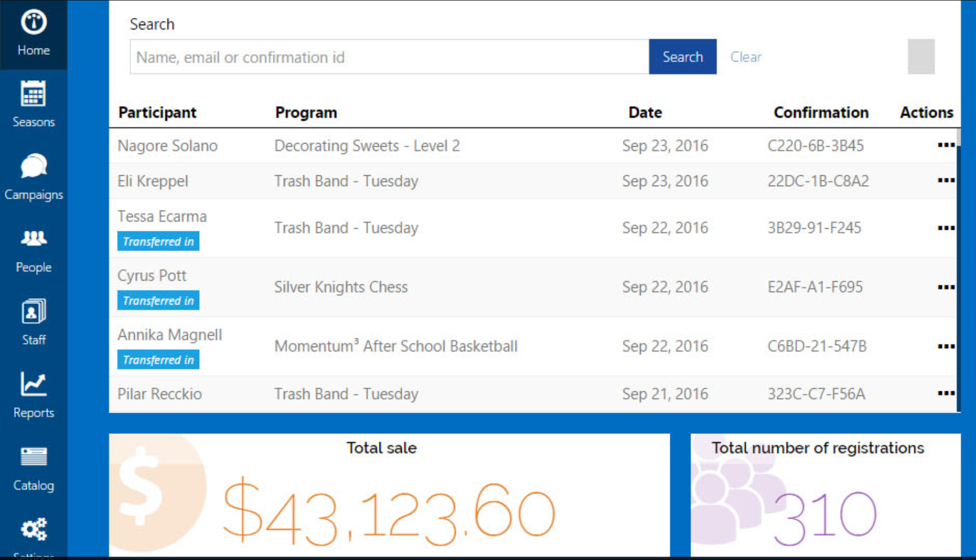Click the gray square beside Clear
Image resolution: width=976 pixels, height=560 pixels.
point(921,57)
